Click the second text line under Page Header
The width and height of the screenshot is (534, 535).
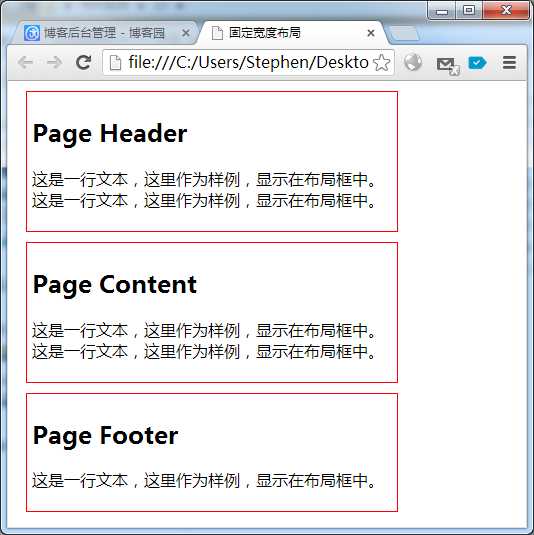[204, 200]
